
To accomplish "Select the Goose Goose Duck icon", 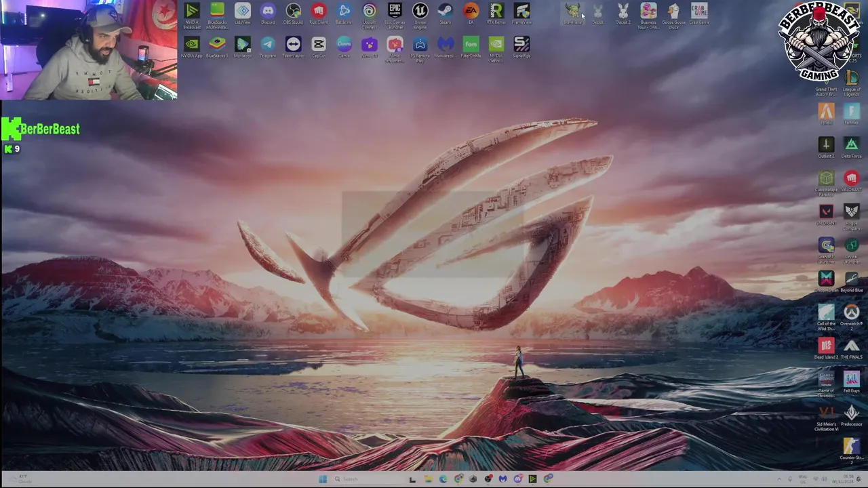I will coord(673,15).
